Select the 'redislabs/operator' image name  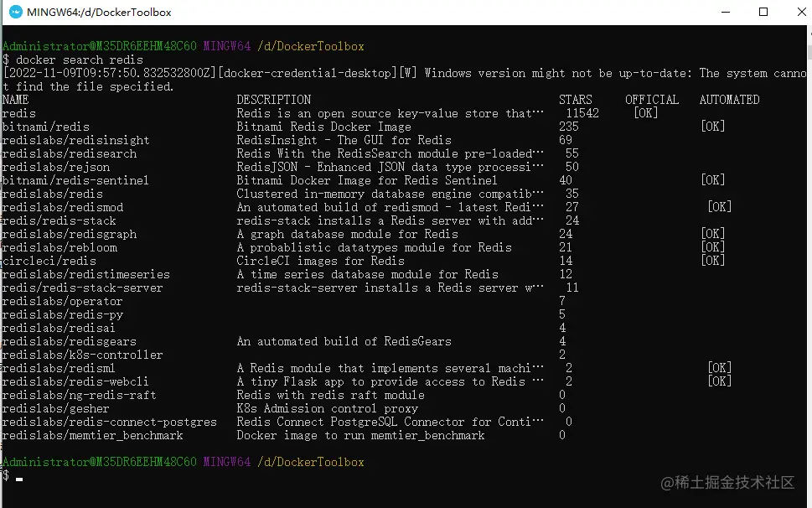tap(62, 302)
